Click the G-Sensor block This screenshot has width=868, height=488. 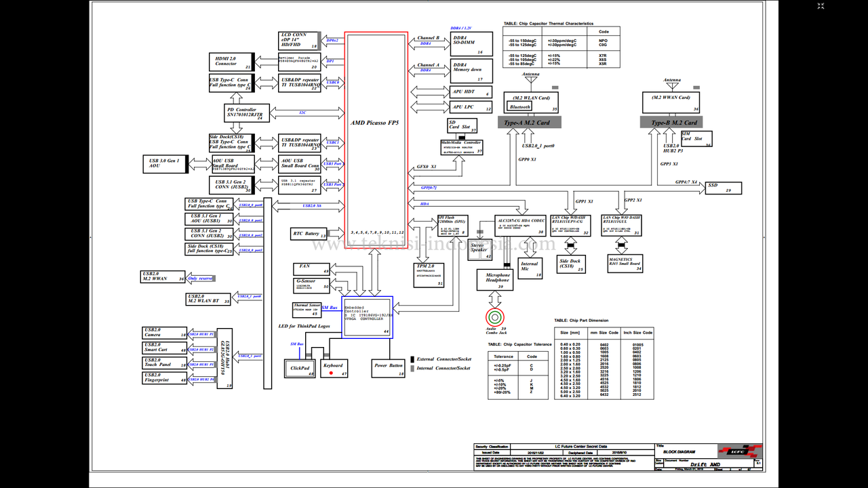click(x=312, y=285)
